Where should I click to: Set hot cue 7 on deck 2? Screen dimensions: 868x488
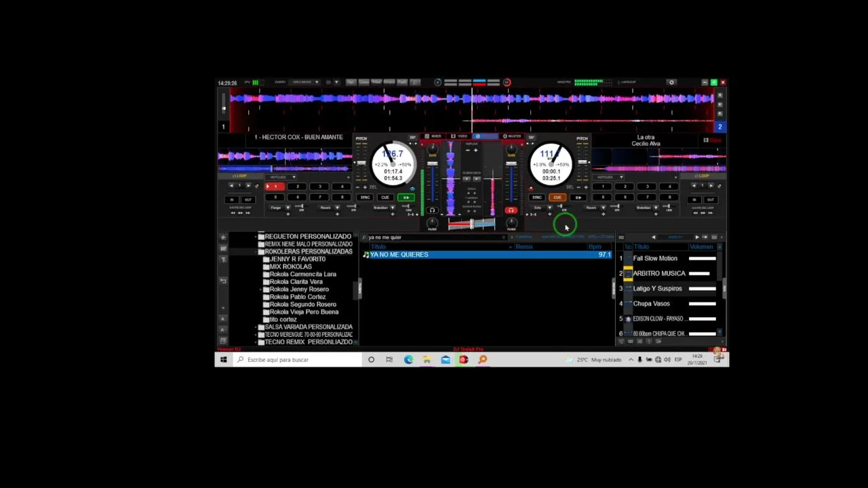[647, 197]
